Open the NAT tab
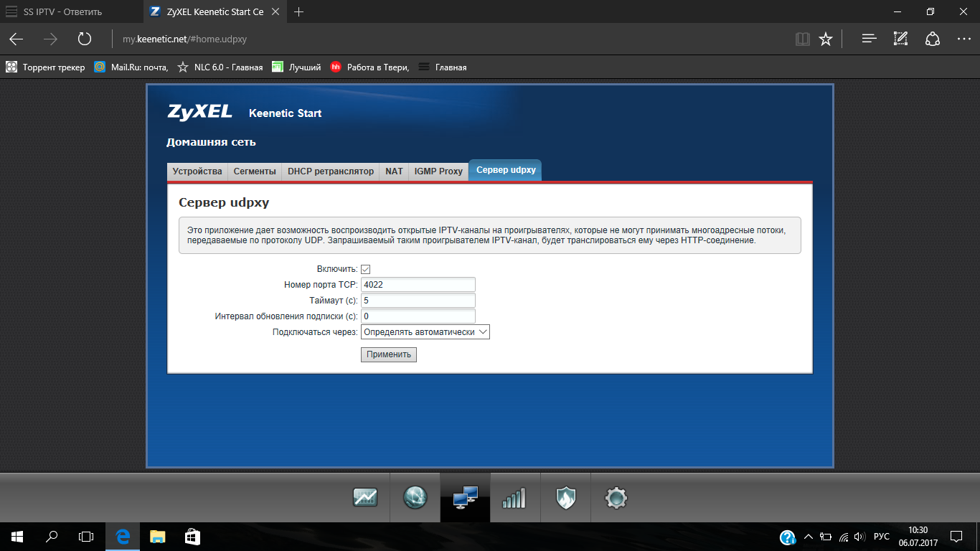Image resolution: width=980 pixels, height=551 pixels. tap(394, 171)
